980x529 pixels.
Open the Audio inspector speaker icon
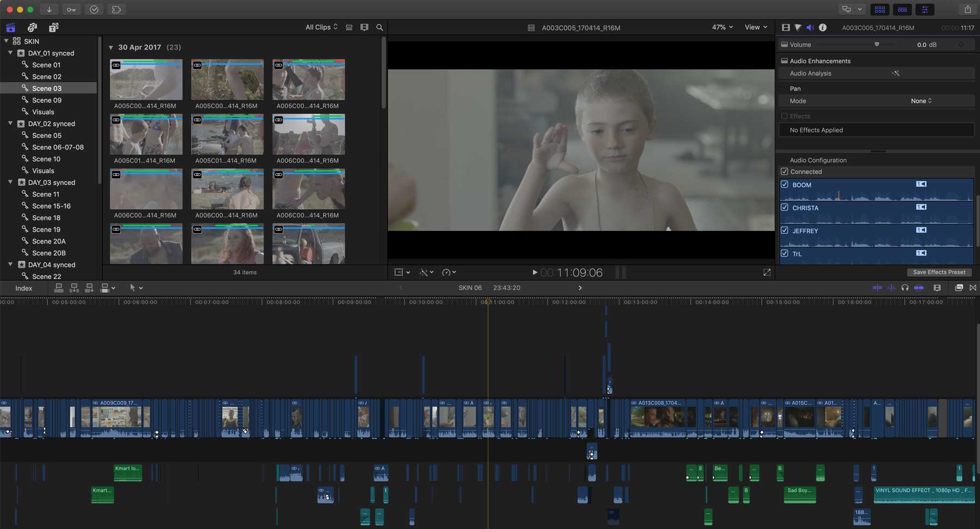(x=810, y=27)
